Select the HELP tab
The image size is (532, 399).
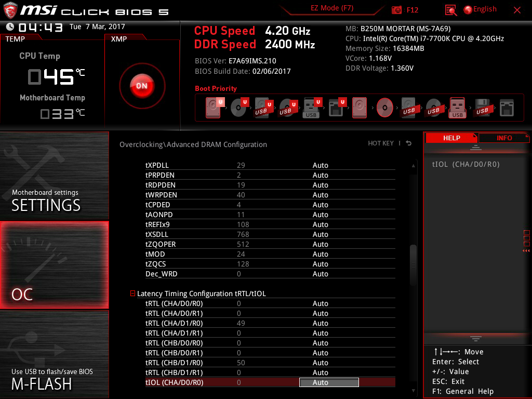coord(451,138)
